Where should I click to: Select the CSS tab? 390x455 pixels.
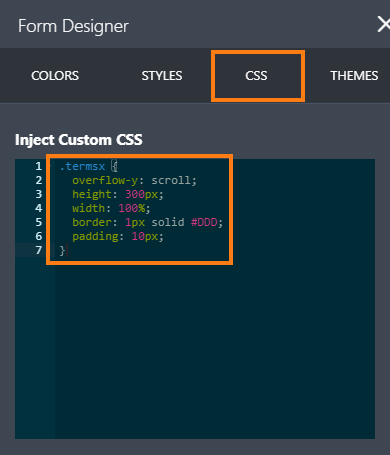256,76
